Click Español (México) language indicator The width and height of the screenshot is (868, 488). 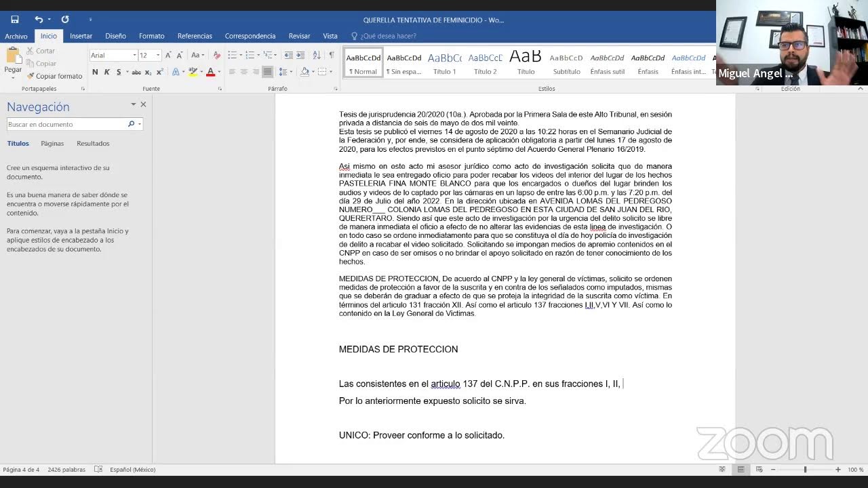click(x=133, y=469)
